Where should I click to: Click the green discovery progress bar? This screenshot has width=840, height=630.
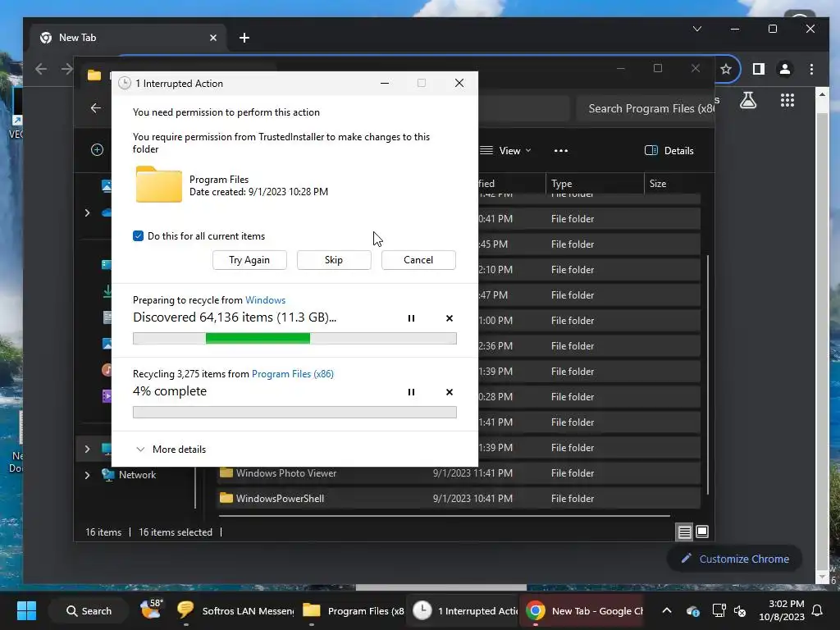(294, 338)
